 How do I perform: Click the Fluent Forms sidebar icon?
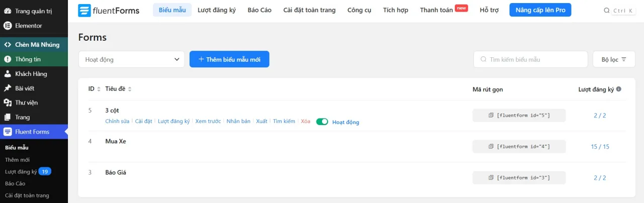tap(8, 132)
